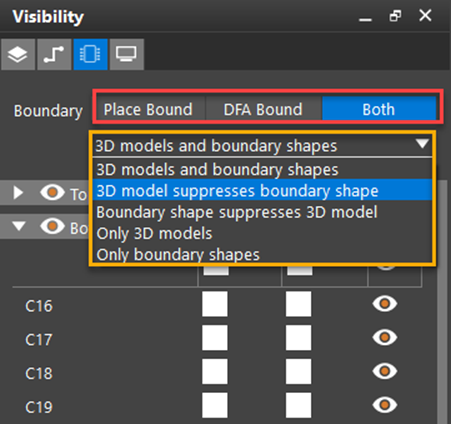Screen dimensions: 451x424
Task: Float the Visibility panel with restore icon
Action: click(395, 16)
